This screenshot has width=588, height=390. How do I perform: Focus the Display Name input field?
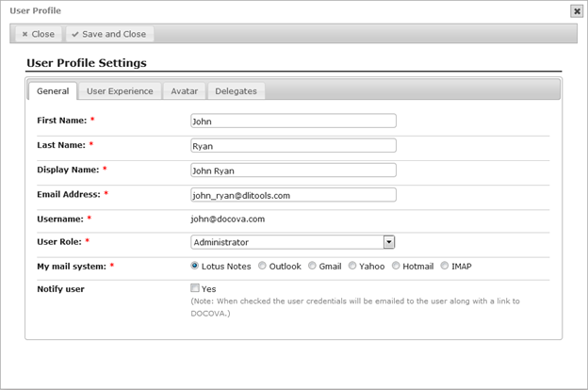coord(293,171)
